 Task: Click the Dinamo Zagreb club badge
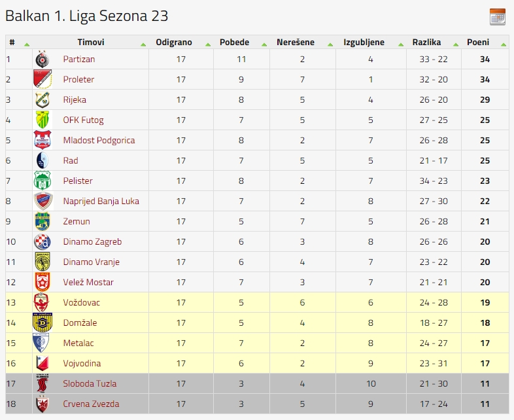coord(43,241)
